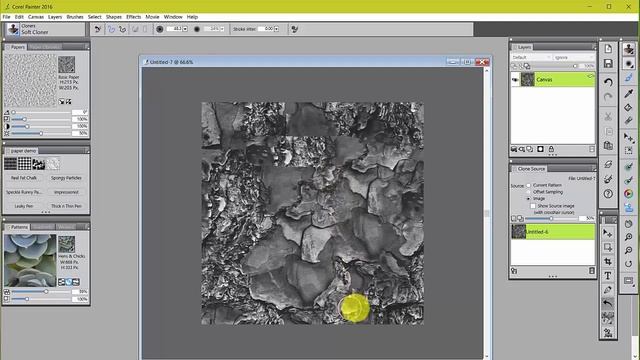Select the straight line strokes icon
The width and height of the screenshot is (640, 360).
(x=122, y=29)
